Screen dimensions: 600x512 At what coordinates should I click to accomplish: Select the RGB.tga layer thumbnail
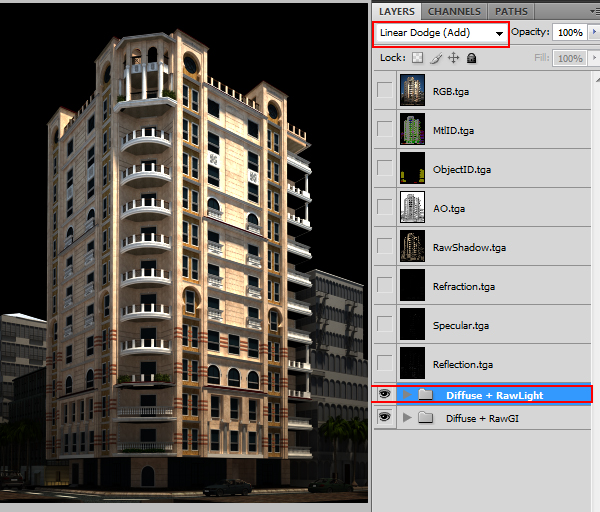coord(412,90)
